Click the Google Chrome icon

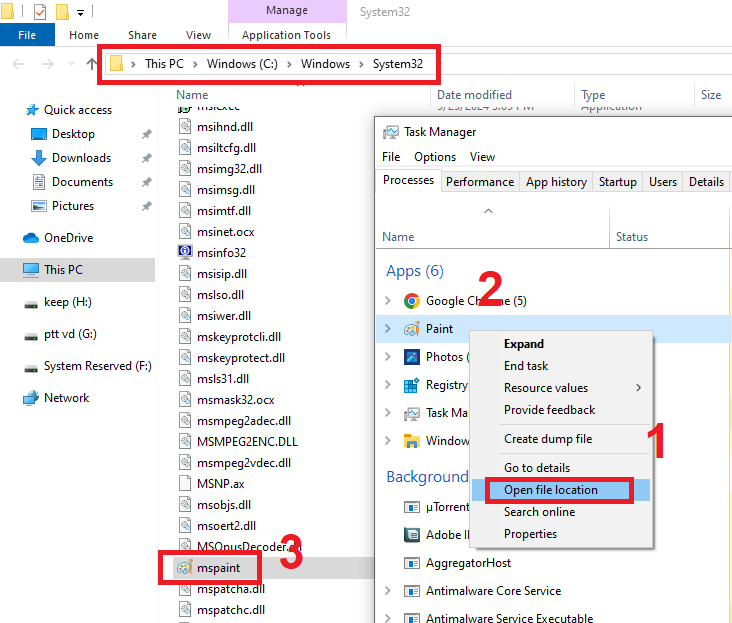pyautogui.click(x=411, y=301)
